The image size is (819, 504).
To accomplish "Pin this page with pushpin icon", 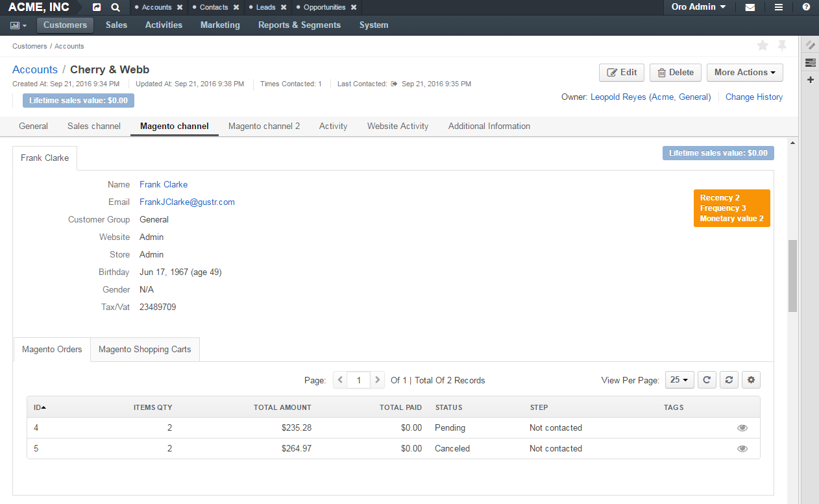I will point(782,45).
